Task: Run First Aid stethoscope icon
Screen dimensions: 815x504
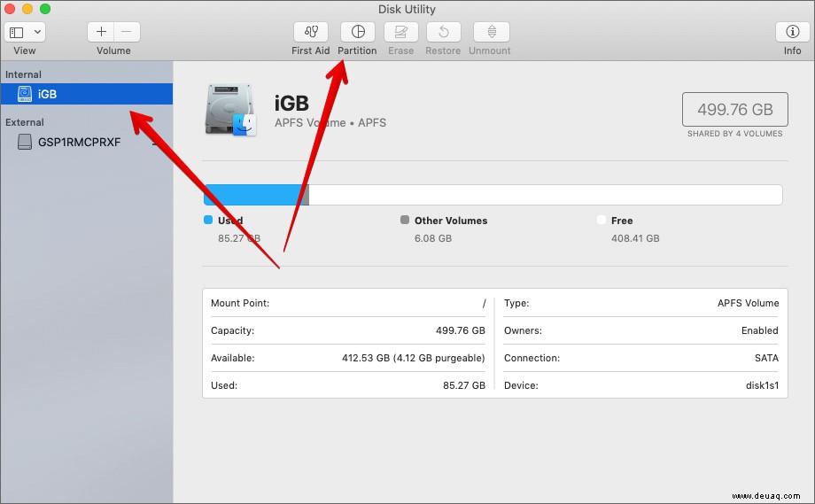Action: (x=311, y=32)
